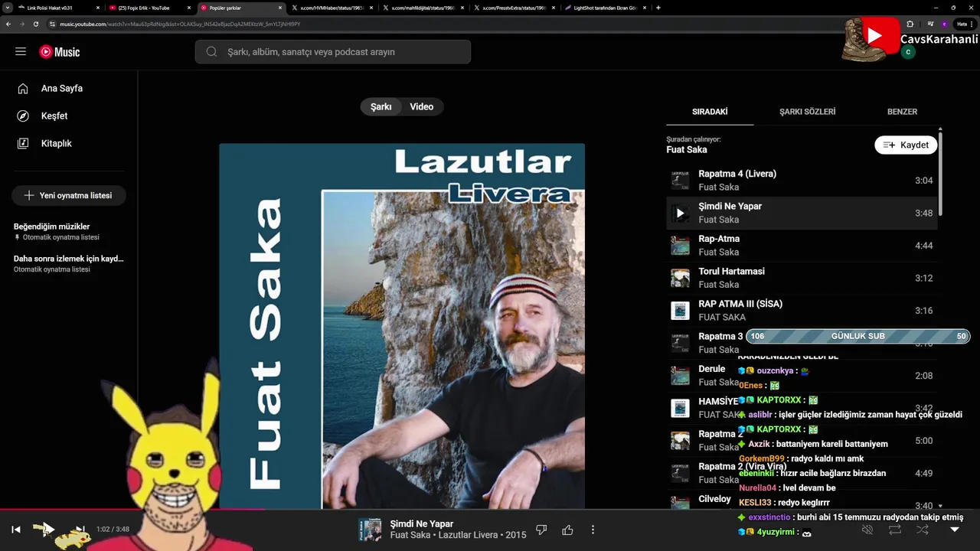980x551 pixels.
Task: Switch to LightShot browser tab
Action: [x=605, y=8]
